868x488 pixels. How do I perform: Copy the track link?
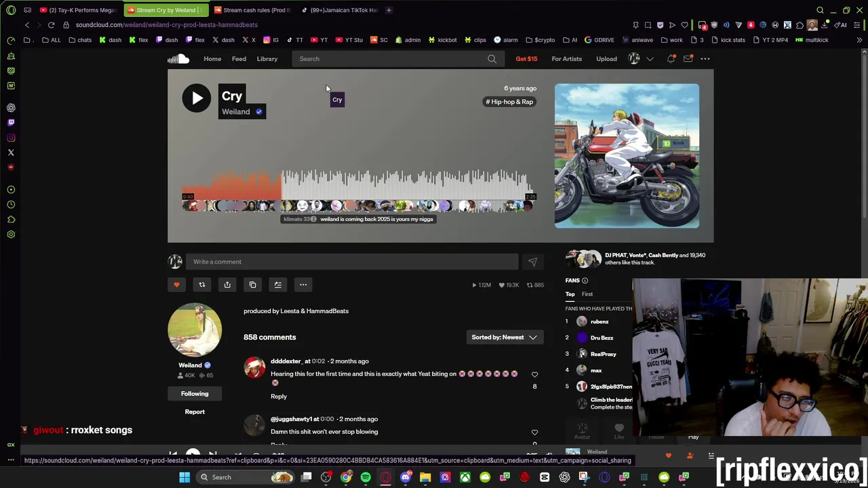pos(252,285)
